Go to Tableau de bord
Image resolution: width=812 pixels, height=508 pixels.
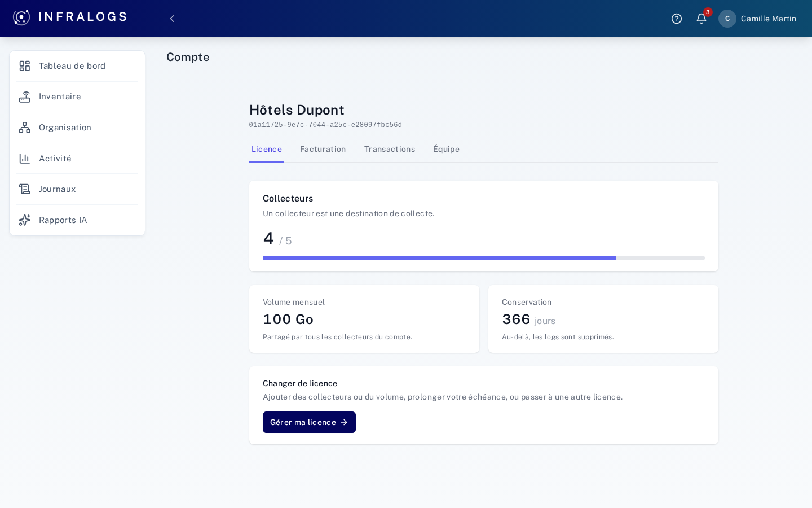coord(77,66)
